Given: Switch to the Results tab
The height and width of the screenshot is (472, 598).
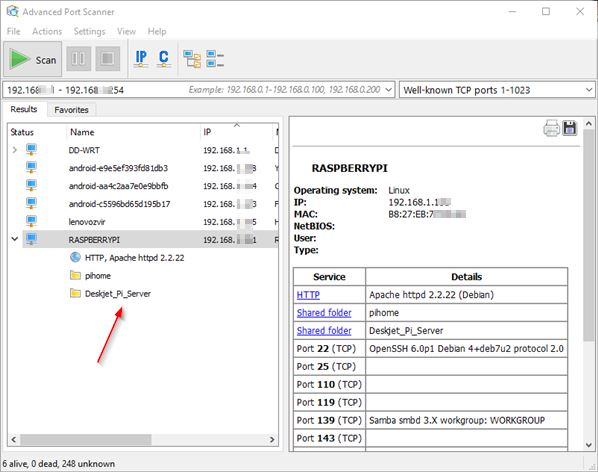Looking at the screenshot, I should coord(24,109).
